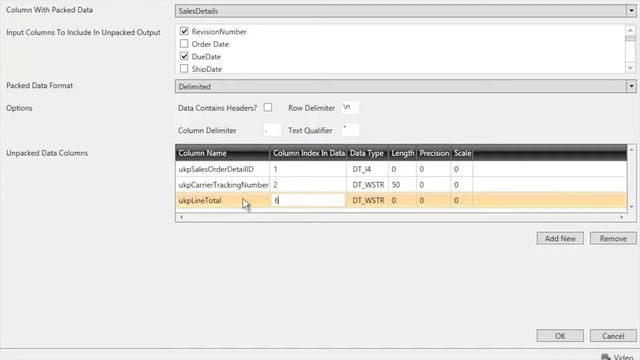The image size is (640, 360).
Task: Click Column Index input for ukpLineTotal
Action: coord(308,200)
